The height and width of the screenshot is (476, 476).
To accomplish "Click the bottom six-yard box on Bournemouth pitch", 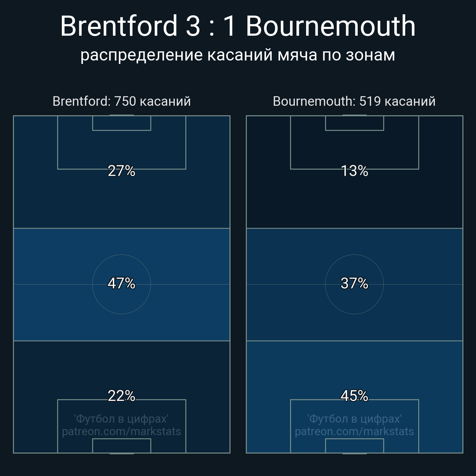I will (354, 446).
